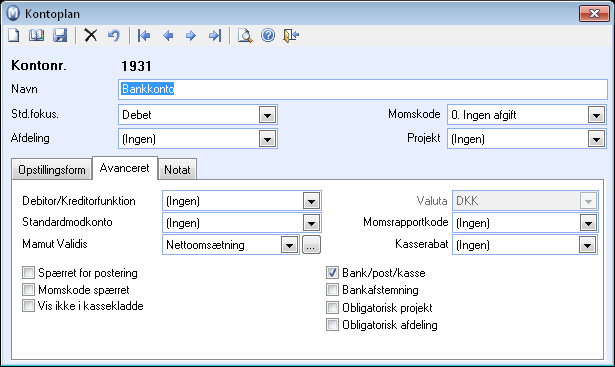Select the Avanceret tab
This screenshot has width=615, height=367.
pos(125,168)
